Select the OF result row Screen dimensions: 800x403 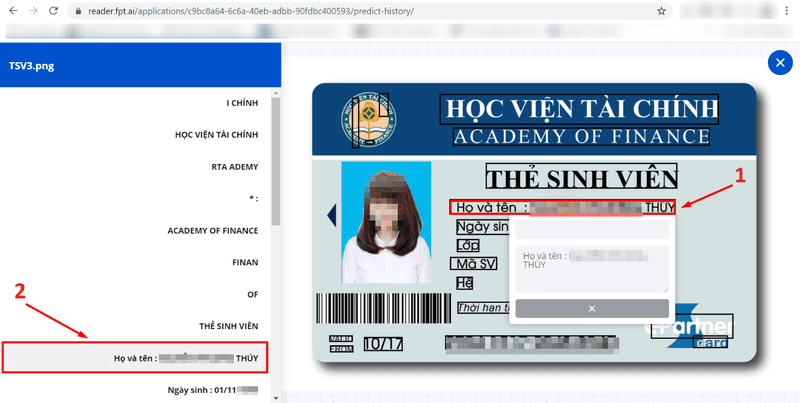point(136,294)
